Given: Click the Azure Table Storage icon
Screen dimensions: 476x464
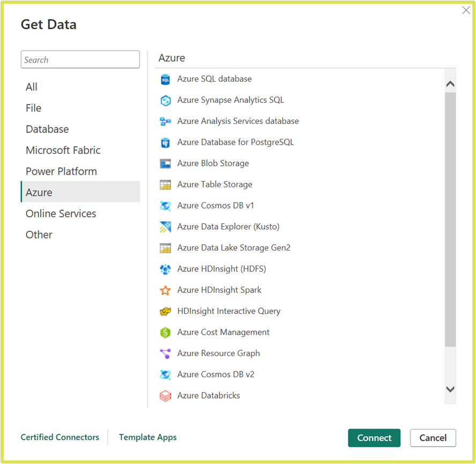Looking at the screenshot, I should [x=165, y=185].
